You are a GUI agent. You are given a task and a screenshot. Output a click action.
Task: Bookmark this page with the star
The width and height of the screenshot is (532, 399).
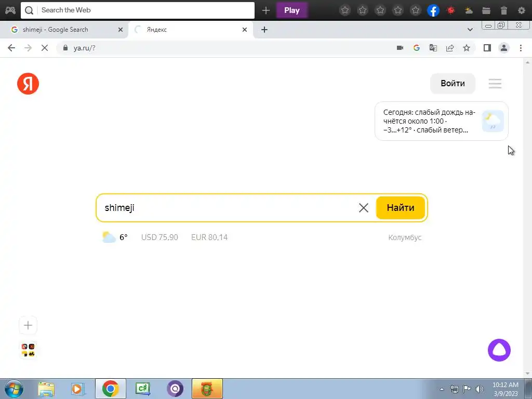pos(467,48)
